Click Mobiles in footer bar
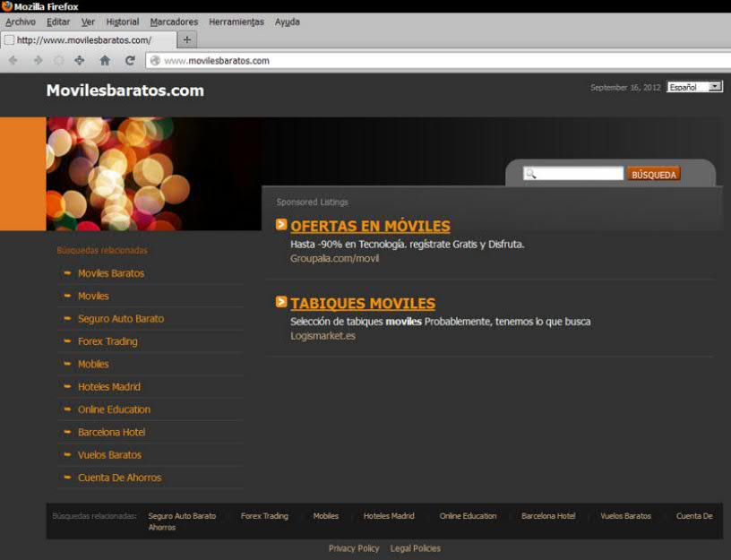The image size is (731, 560). click(326, 516)
